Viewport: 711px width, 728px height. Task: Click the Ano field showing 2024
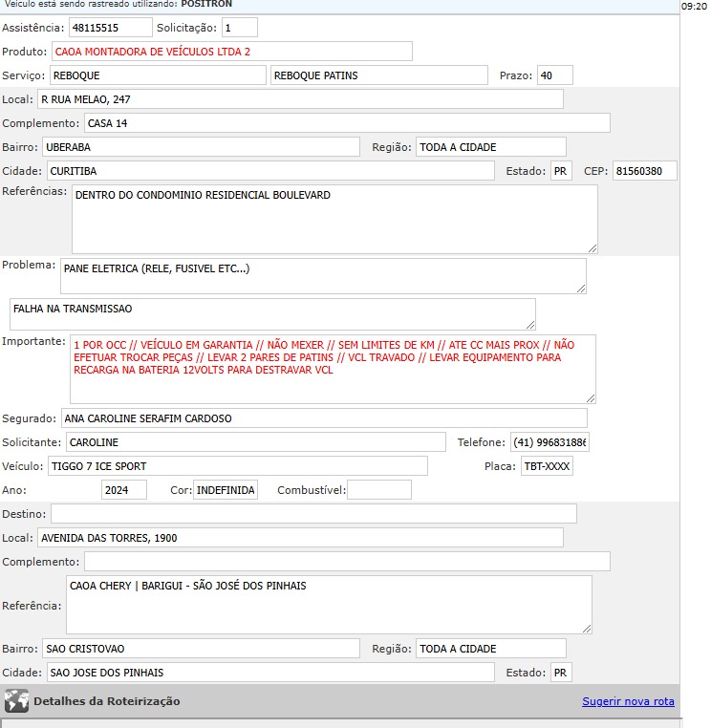click(x=124, y=490)
